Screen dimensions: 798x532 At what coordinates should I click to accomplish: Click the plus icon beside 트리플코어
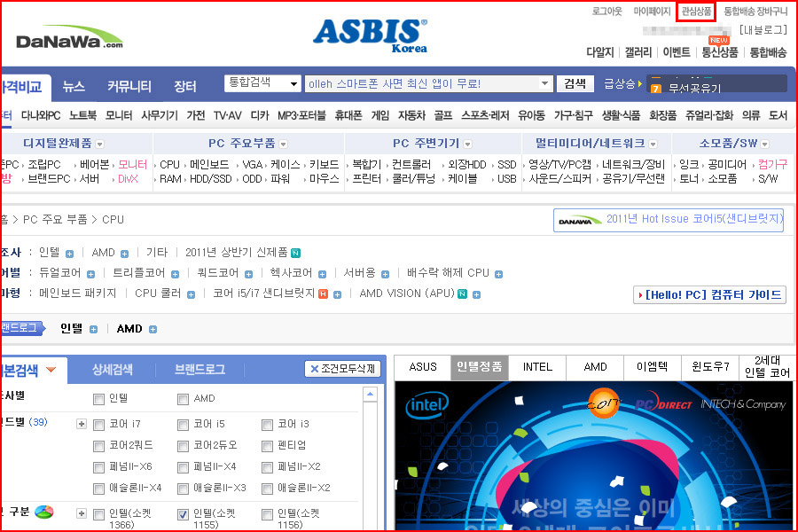[175, 274]
